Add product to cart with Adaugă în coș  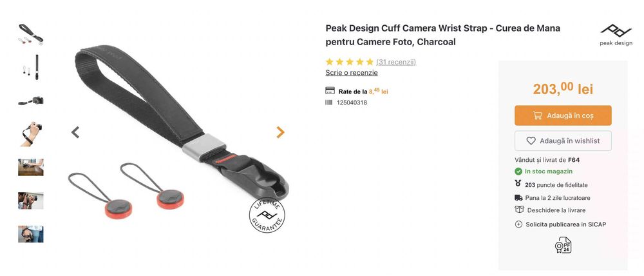[563, 115]
